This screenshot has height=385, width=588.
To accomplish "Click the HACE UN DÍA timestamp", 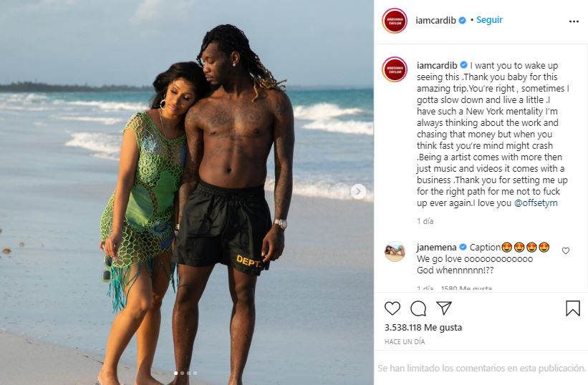I will [x=405, y=341].
